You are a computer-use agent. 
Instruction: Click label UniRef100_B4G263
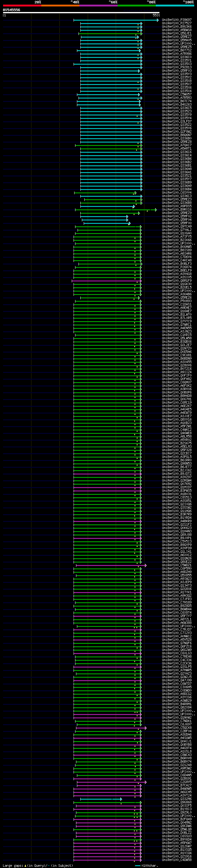(176, 104)
